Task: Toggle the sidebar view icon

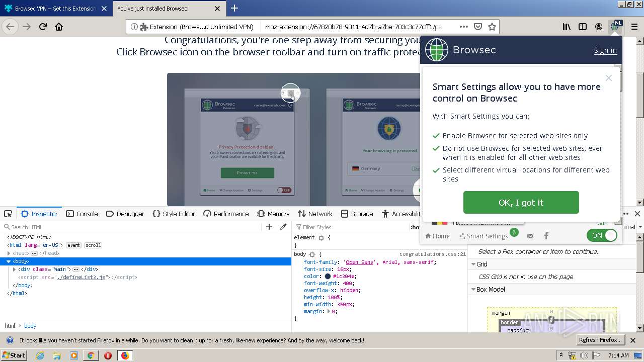Action: click(x=583, y=27)
